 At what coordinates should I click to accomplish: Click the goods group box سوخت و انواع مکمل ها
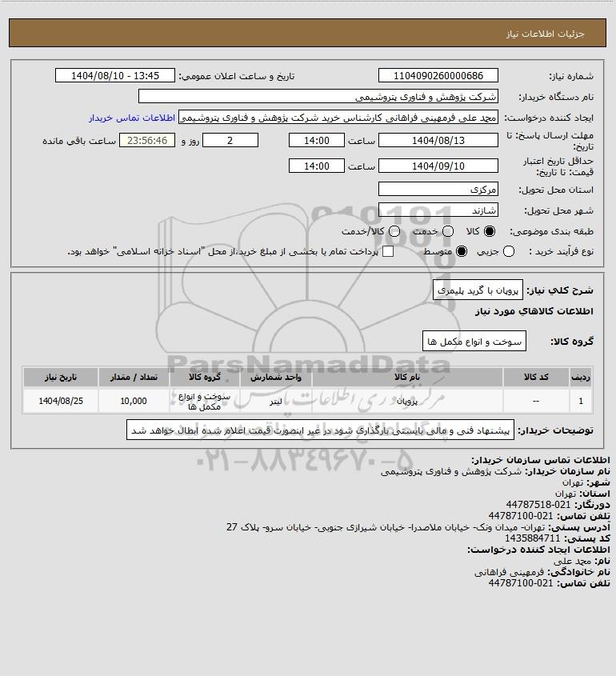click(474, 342)
